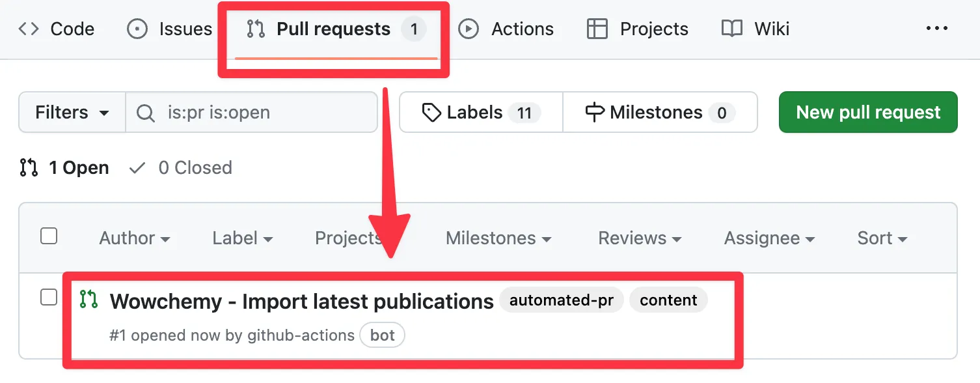Click the Labels tag icon
Image resolution: width=980 pixels, height=383 pixels.
[431, 113]
